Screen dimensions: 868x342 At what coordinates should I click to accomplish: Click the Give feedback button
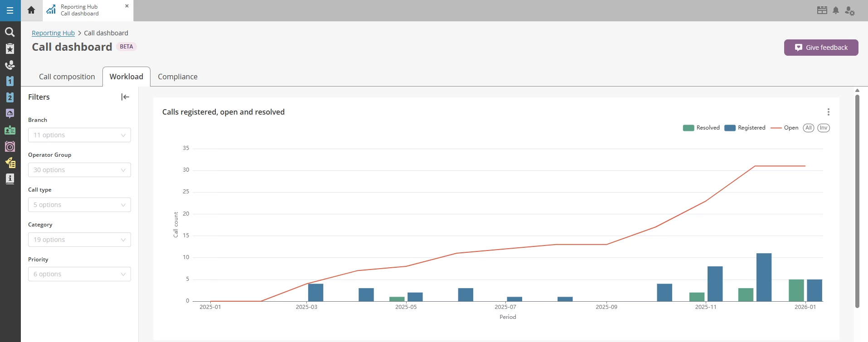(821, 48)
